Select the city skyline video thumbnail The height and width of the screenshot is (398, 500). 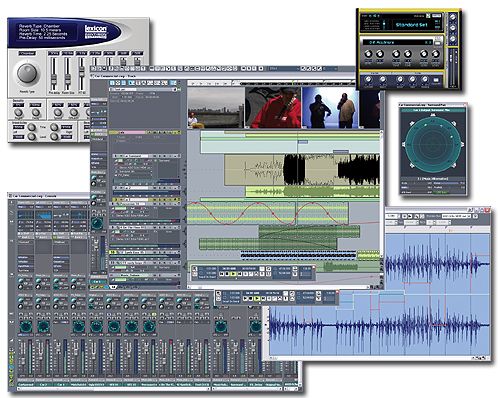216,108
